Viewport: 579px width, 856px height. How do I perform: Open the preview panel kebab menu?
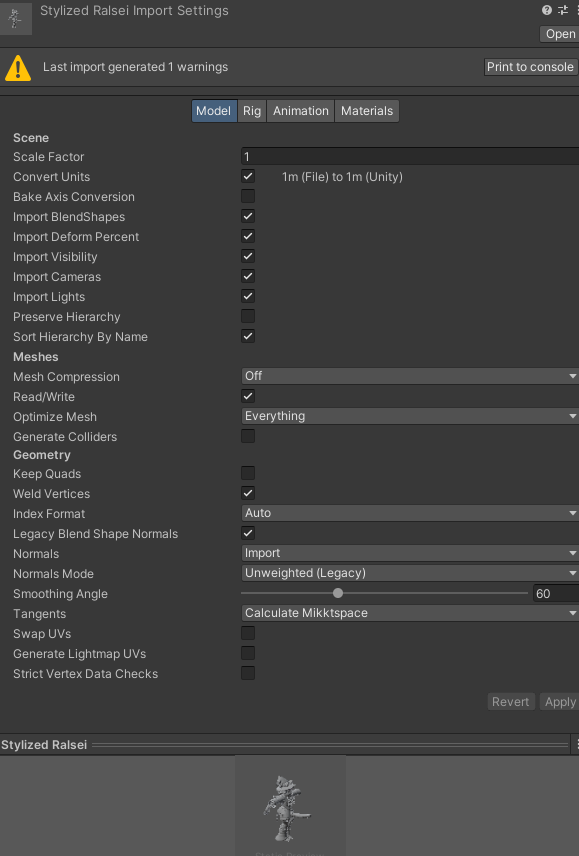coord(576,744)
